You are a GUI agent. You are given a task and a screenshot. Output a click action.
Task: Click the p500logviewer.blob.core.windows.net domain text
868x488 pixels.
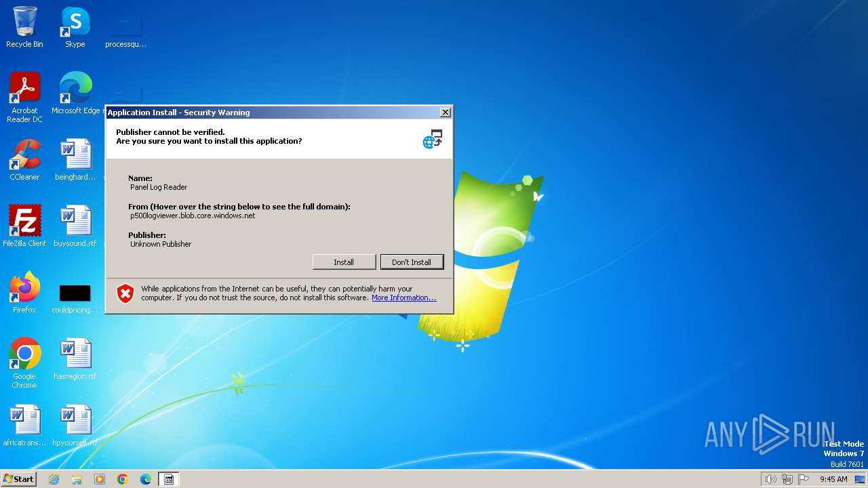click(x=193, y=216)
